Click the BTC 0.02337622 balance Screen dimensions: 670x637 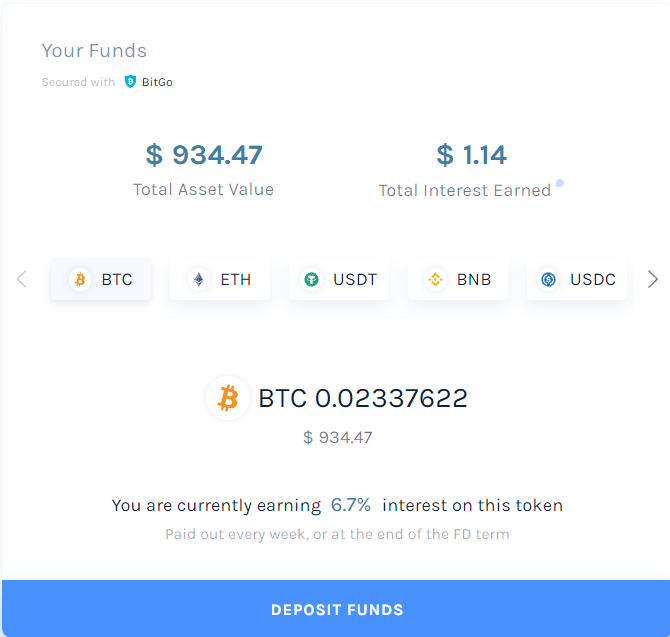point(363,398)
